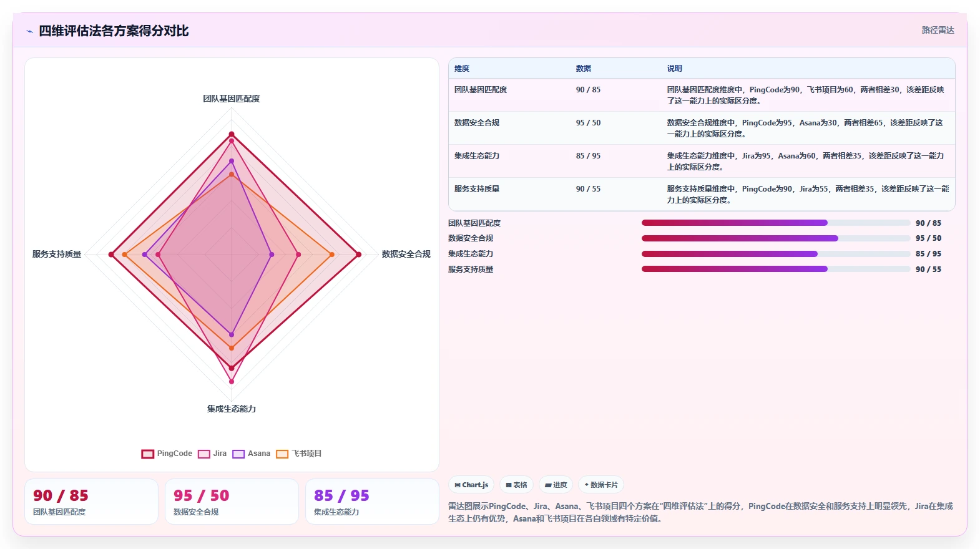Click the Asana purple legend color box

(238, 454)
